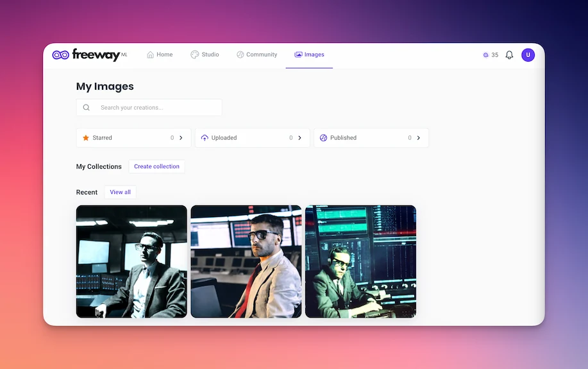Expand the Uploaded chevron arrow
Image resolution: width=588 pixels, height=369 pixels.
pyautogui.click(x=299, y=138)
